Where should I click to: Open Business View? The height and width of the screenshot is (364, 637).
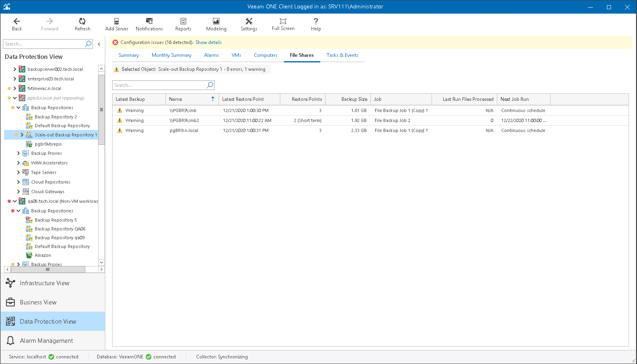pos(53,302)
